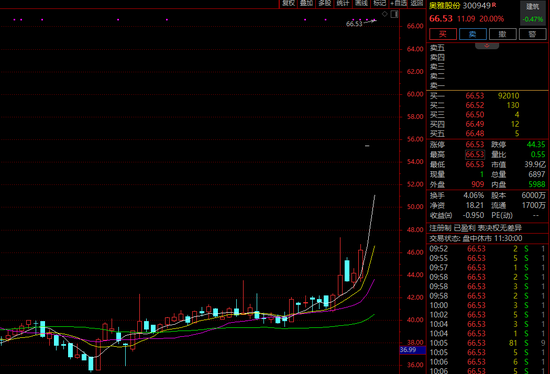Select the 10:05 trade with volume 81

[488, 343]
